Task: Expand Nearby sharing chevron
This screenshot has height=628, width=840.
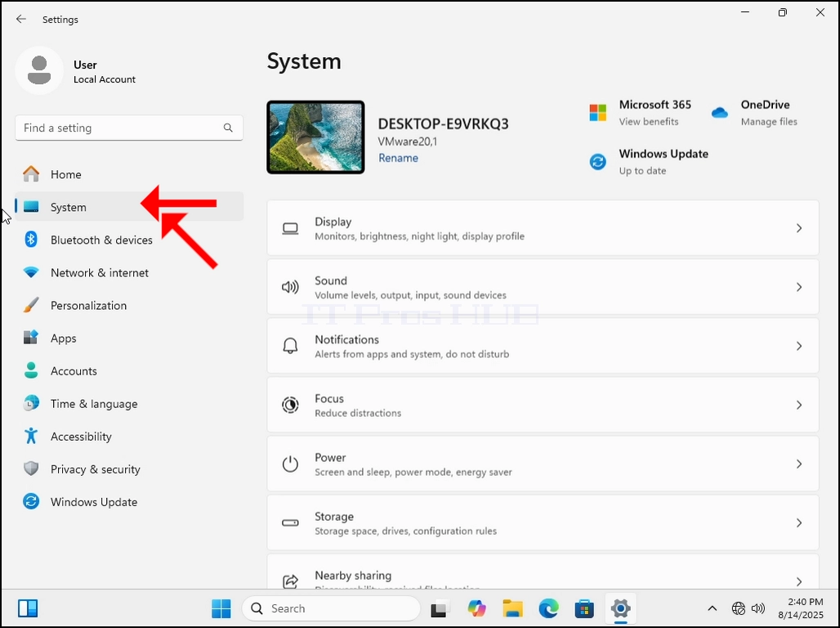Action: tap(799, 581)
